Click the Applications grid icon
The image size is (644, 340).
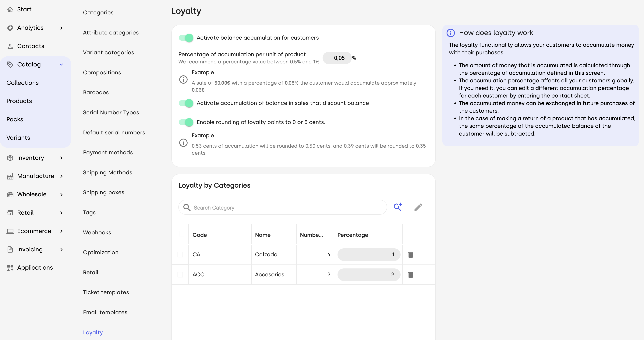10,268
